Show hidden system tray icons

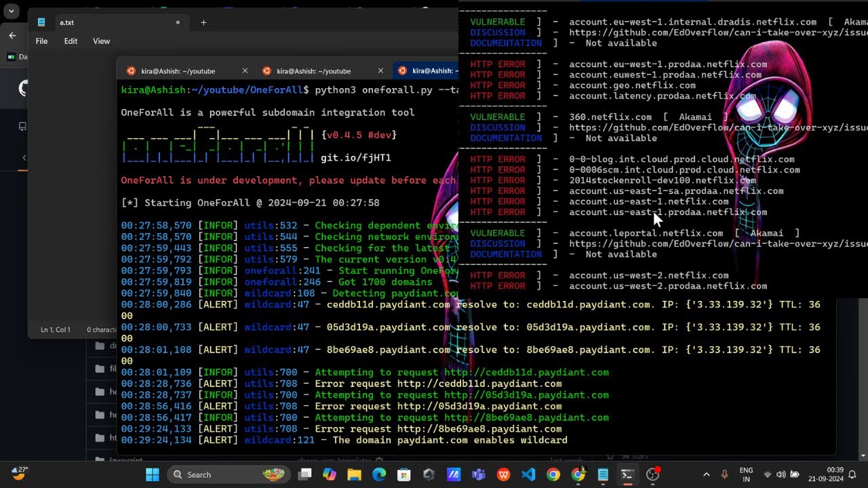(x=706, y=474)
